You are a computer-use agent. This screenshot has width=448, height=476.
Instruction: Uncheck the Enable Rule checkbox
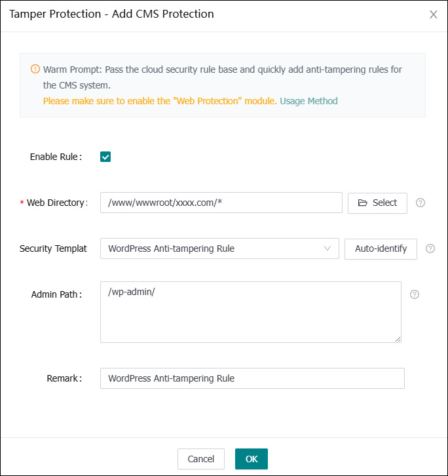(x=105, y=157)
